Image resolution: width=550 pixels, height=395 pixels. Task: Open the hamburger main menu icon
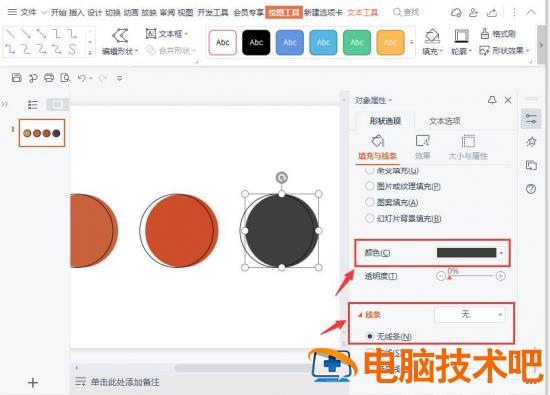coord(12,12)
